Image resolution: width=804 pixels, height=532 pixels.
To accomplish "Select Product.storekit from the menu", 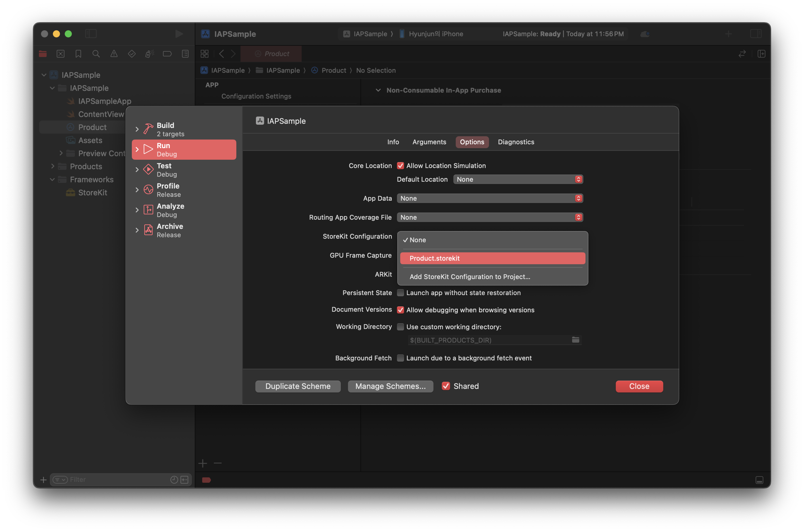I will pyautogui.click(x=492, y=258).
